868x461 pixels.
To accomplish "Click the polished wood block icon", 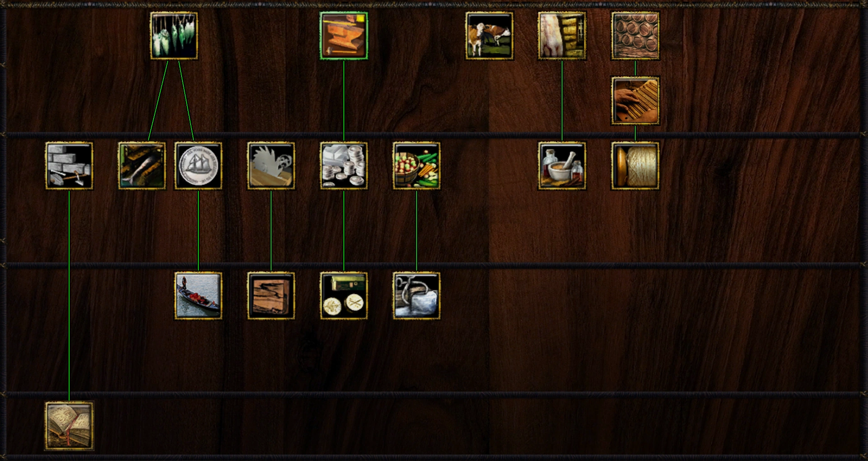I will click(271, 296).
